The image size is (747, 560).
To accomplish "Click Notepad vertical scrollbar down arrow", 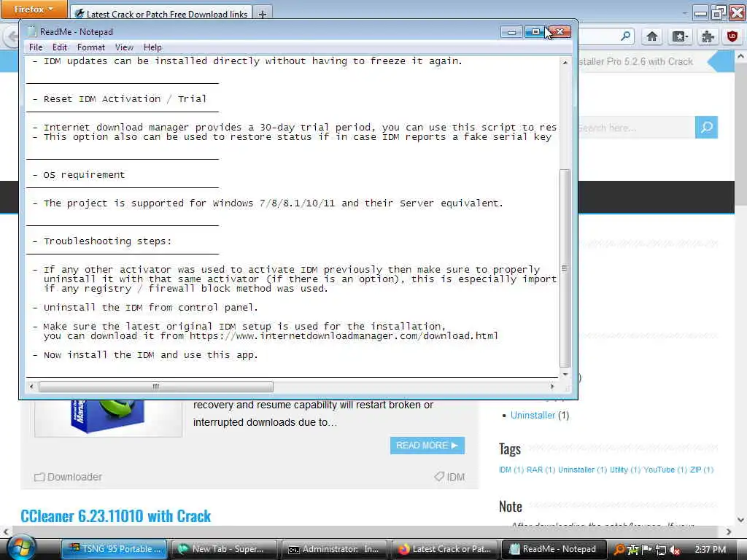I will click(565, 374).
